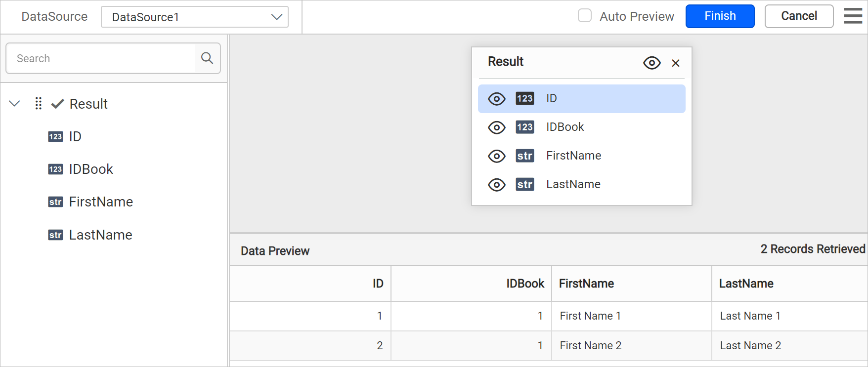The image size is (868, 367).
Task: Open the hamburger menu icon
Action: click(853, 16)
